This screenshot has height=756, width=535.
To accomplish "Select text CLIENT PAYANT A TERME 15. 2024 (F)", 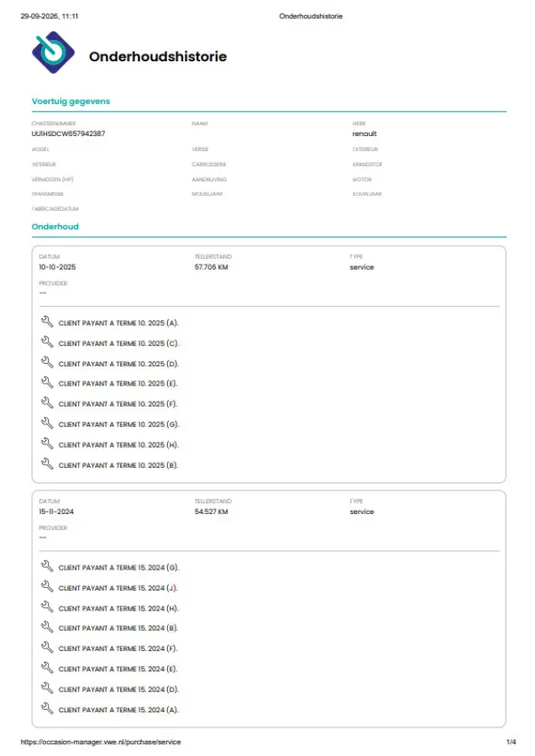I will click(118, 648).
